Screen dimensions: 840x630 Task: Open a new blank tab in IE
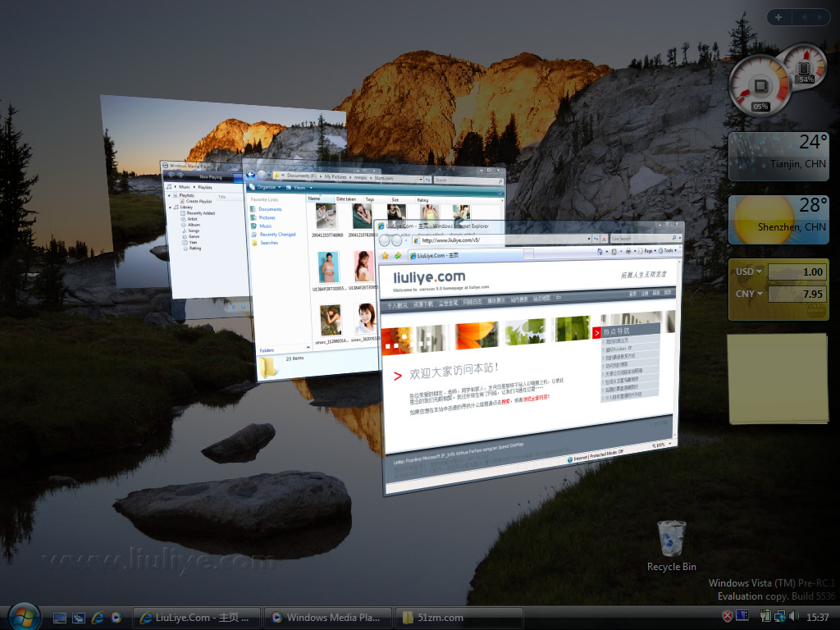click(529, 253)
